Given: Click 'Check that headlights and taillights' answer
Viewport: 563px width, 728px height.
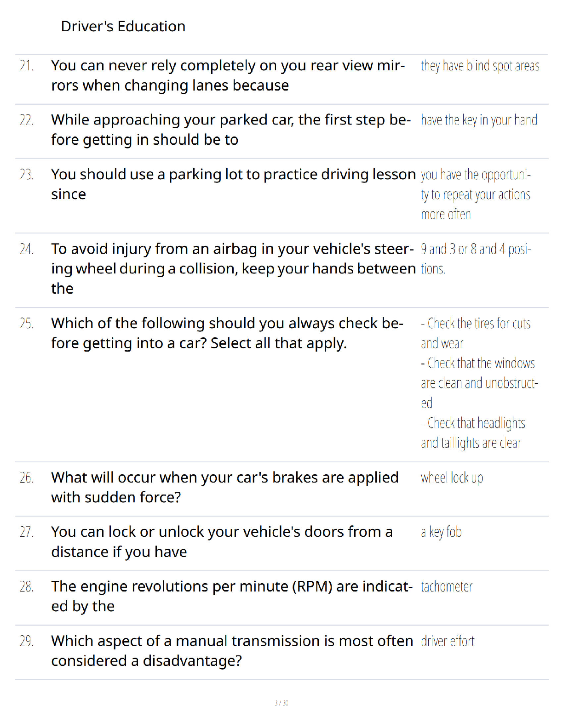Looking at the screenshot, I should click(473, 433).
